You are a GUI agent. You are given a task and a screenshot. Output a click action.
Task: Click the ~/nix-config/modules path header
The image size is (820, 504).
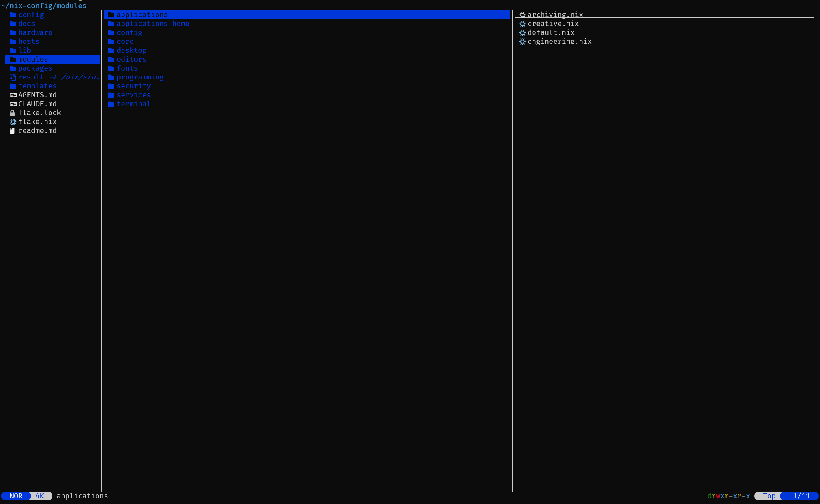(44, 6)
